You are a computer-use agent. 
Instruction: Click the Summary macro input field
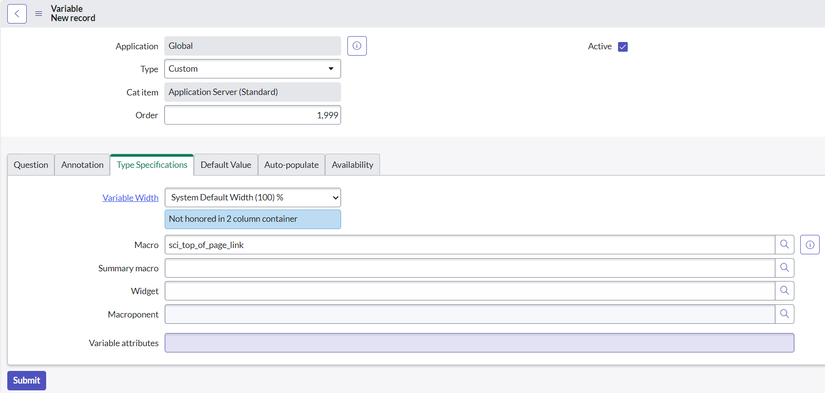coord(470,268)
